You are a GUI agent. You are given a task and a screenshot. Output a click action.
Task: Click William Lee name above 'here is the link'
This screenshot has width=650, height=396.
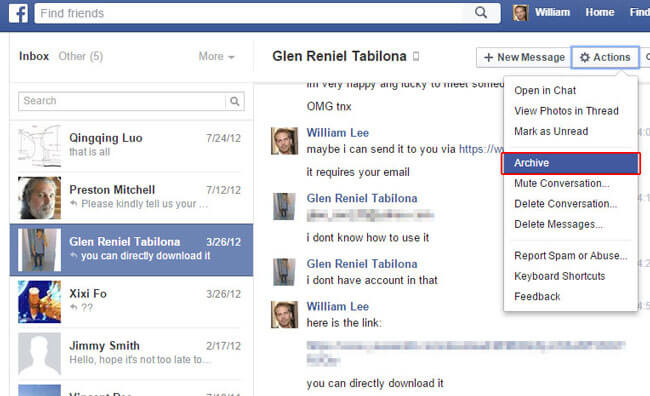tap(337, 307)
